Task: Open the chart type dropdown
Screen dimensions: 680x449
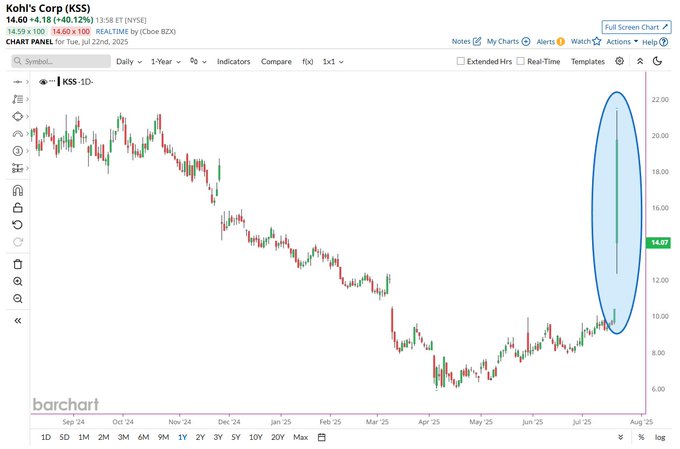Action: 198,62
